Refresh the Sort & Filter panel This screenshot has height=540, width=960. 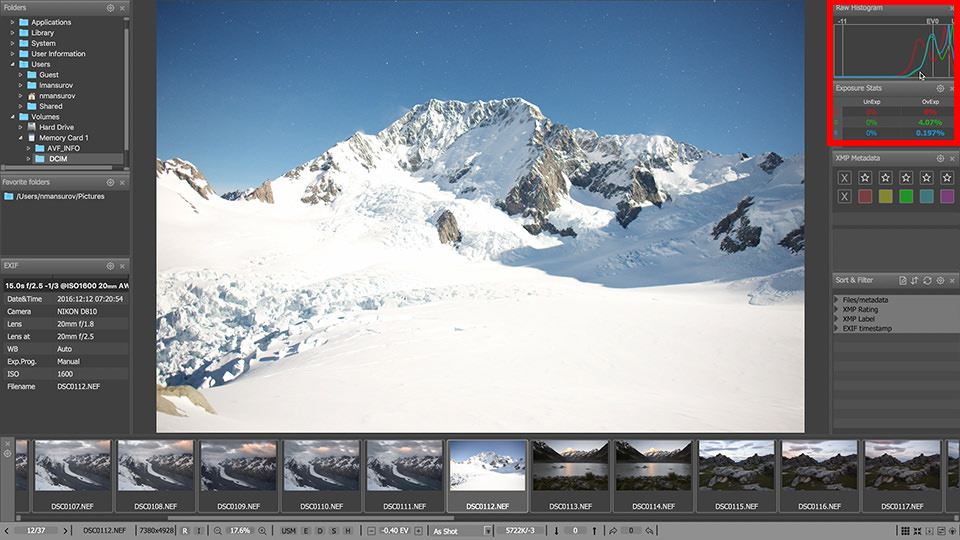click(928, 280)
